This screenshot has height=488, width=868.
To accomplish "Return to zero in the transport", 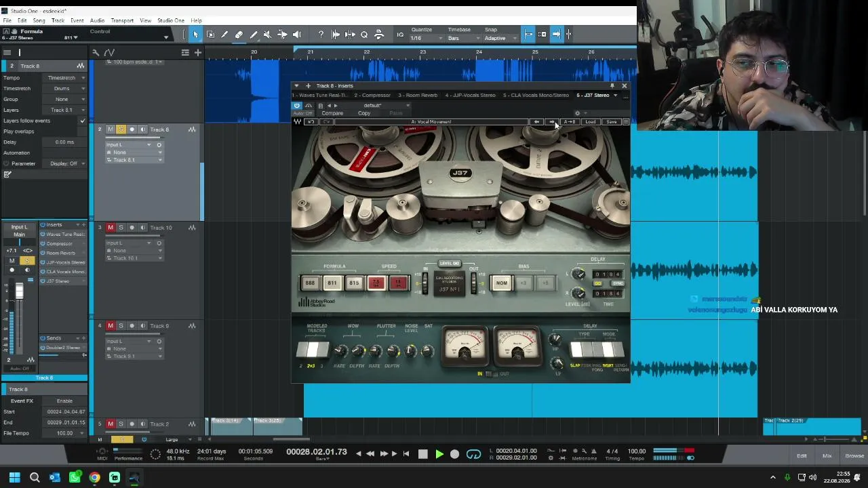I will pyautogui.click(x=406, y=454).
